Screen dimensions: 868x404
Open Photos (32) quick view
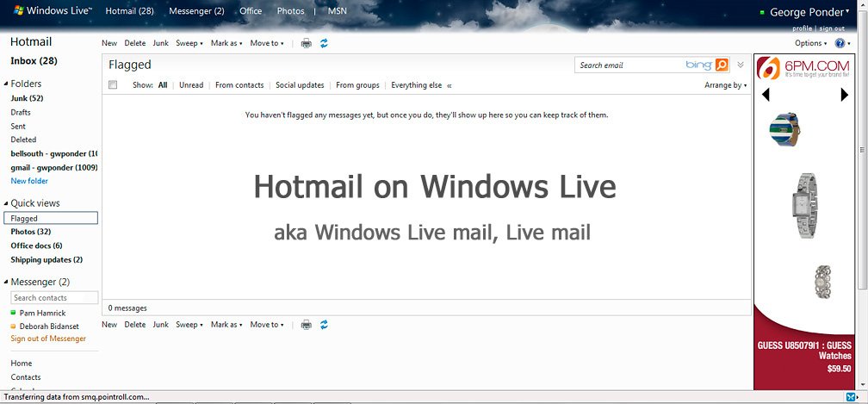[30, 232]
